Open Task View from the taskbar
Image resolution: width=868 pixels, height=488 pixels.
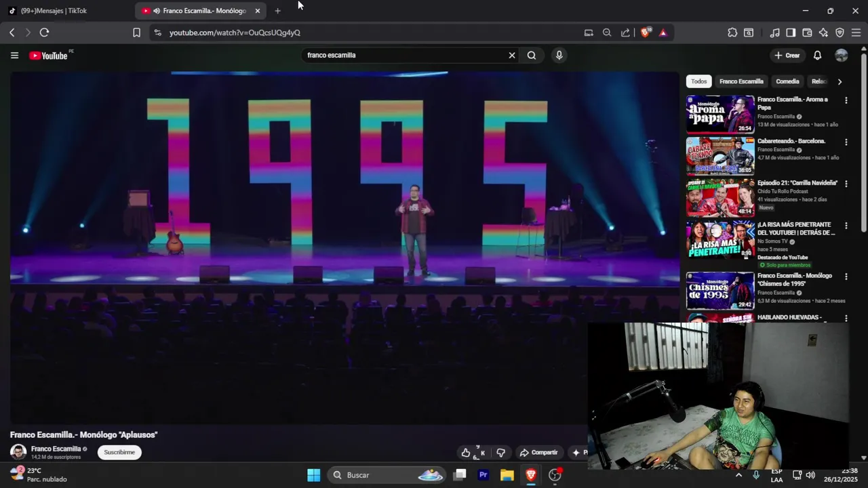click(x=460, y=475)
